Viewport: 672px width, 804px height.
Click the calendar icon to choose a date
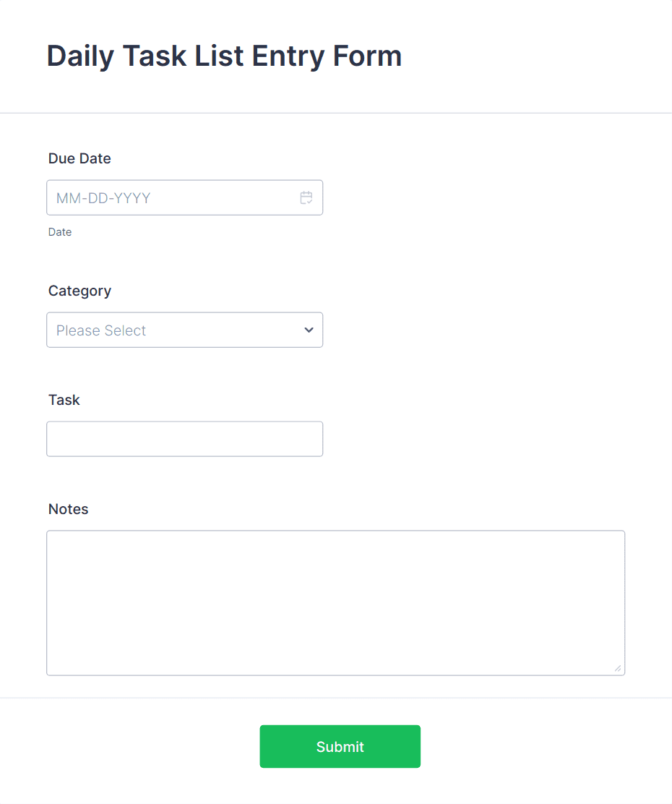[x=306, y=197]
